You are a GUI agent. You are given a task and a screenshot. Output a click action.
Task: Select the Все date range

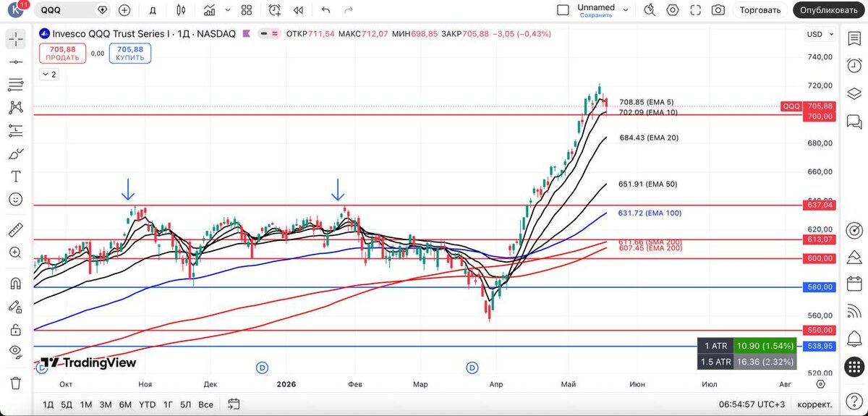click(206, 404)
